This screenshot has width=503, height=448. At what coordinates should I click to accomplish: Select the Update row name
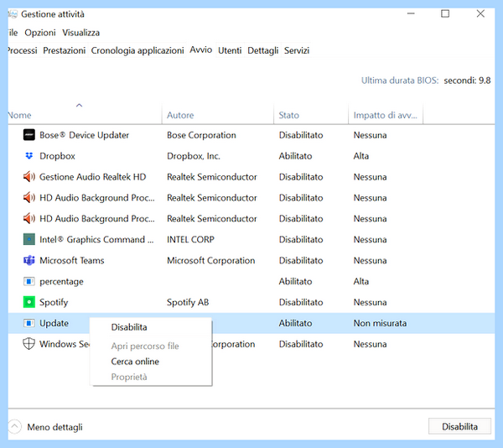click(54, 323)
